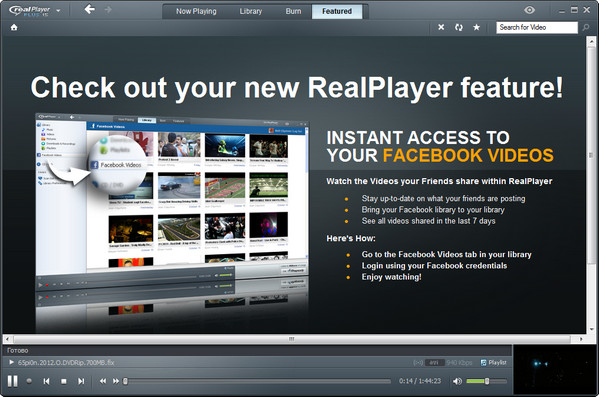Go back with the left arrow
599x397 pixels.
90,10
